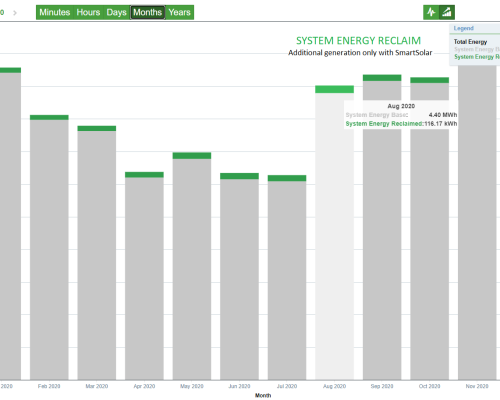Click Oct 2020 green reclaimed segment
This screenshot has width=500, height=400.
[429, 80]
